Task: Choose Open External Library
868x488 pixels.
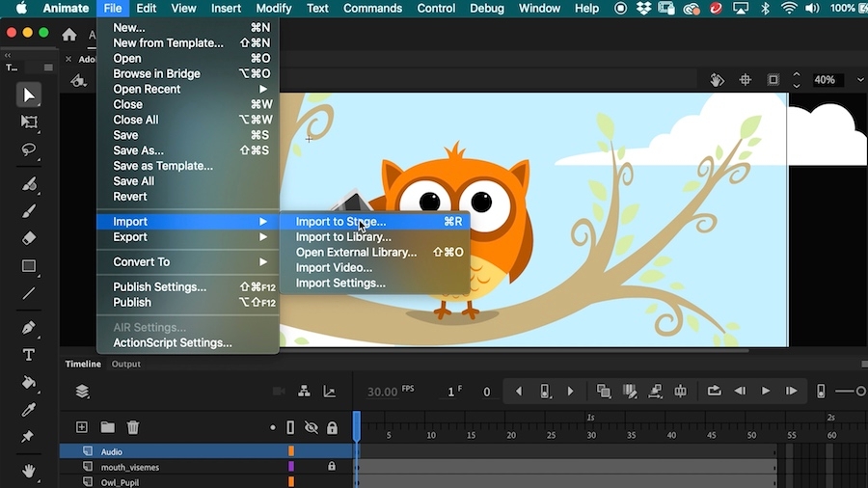Action: pos(375,253)
